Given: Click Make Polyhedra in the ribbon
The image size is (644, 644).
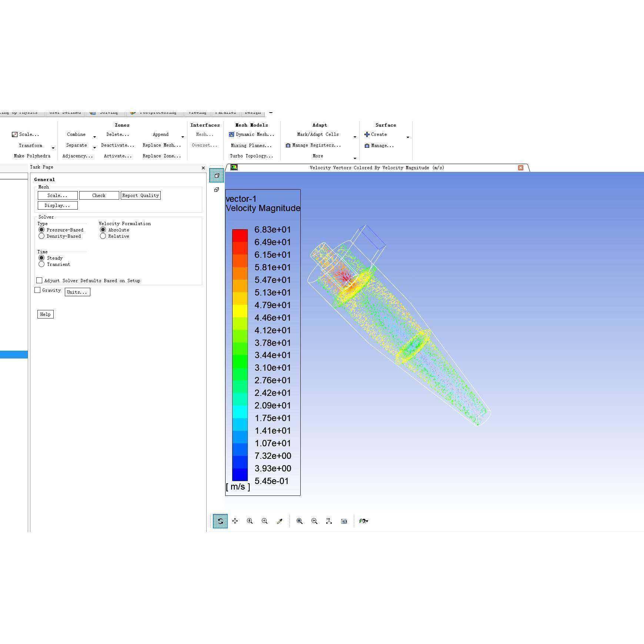Looking at the screenshot, I should point(32,156).
